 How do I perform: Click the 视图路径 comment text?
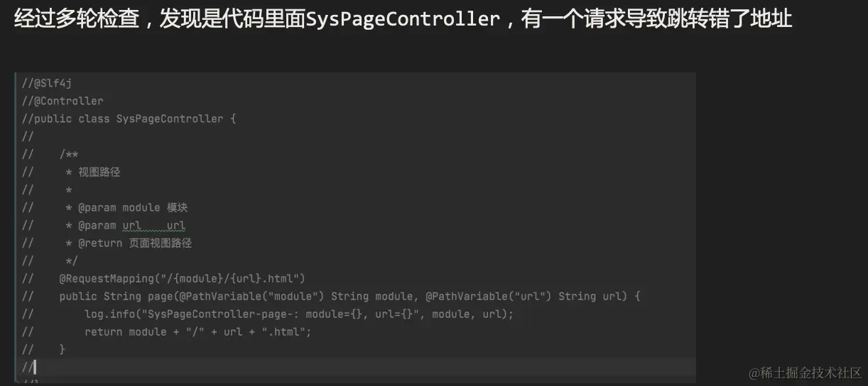pos(99,172)
